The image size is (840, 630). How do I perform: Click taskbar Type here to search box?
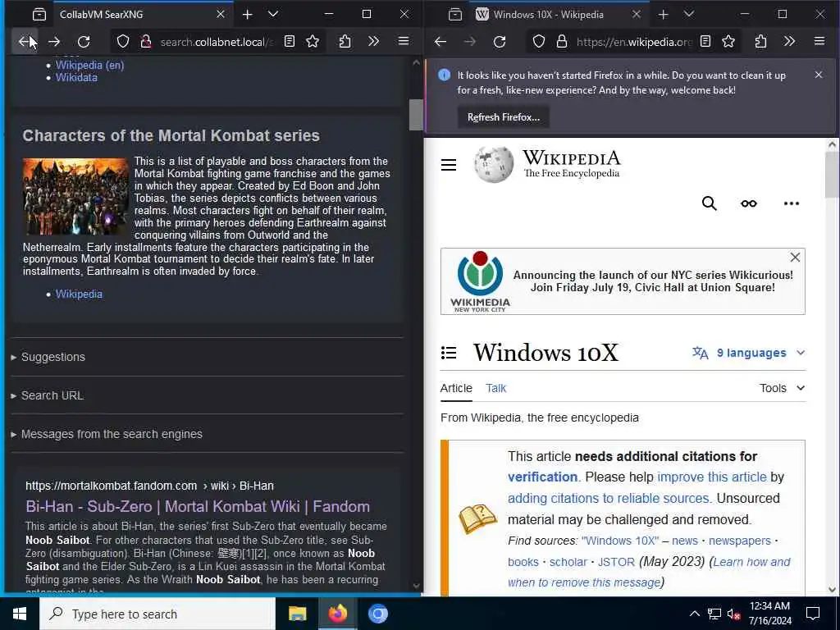coord(157,614)
